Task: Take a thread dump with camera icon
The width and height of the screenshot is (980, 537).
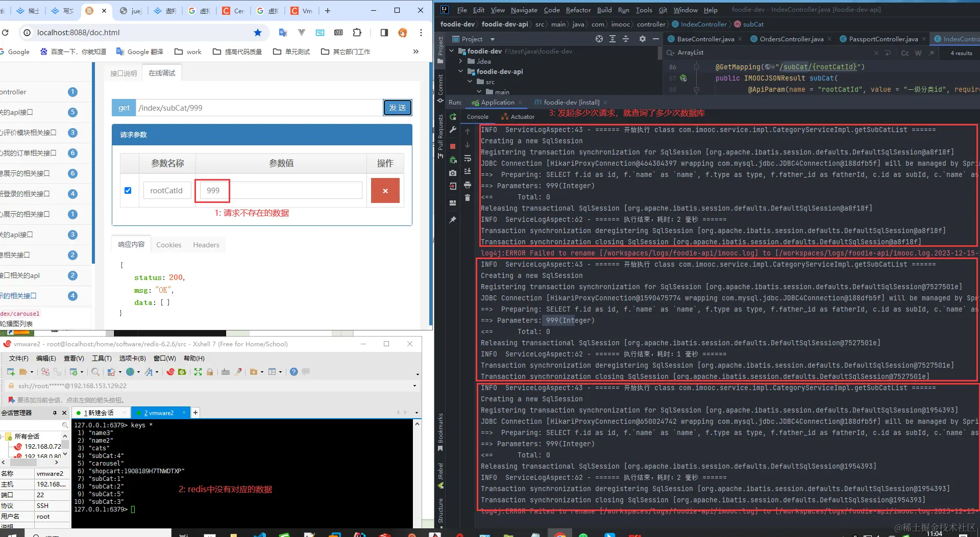Action: coord(453,173)
